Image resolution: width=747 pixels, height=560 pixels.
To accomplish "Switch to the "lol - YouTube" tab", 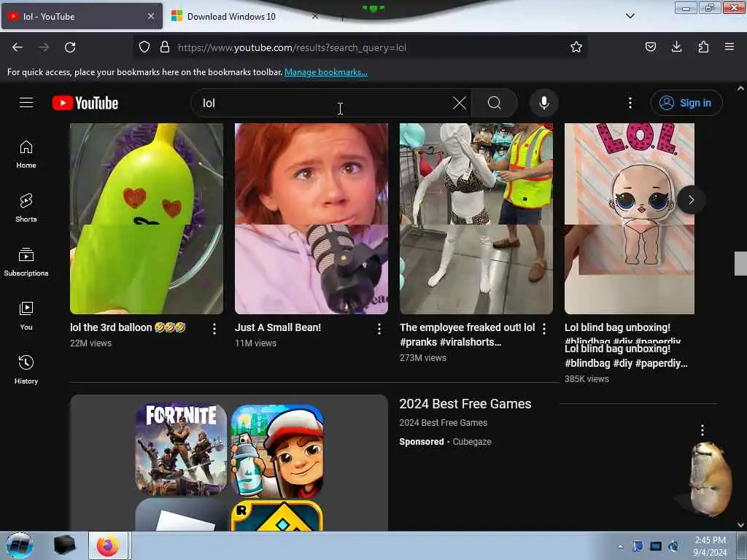I will point(82,17).
